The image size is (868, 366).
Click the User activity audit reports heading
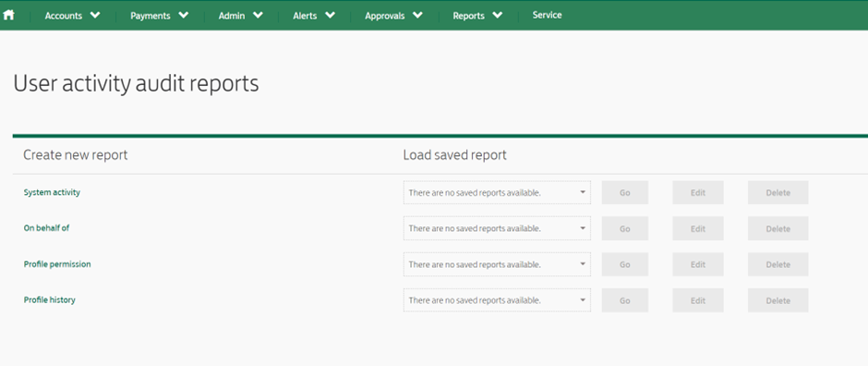point(136,83)
